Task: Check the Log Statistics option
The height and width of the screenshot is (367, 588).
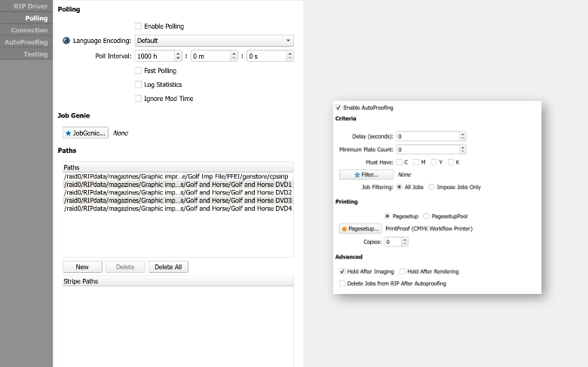Action: click(138, 84)
